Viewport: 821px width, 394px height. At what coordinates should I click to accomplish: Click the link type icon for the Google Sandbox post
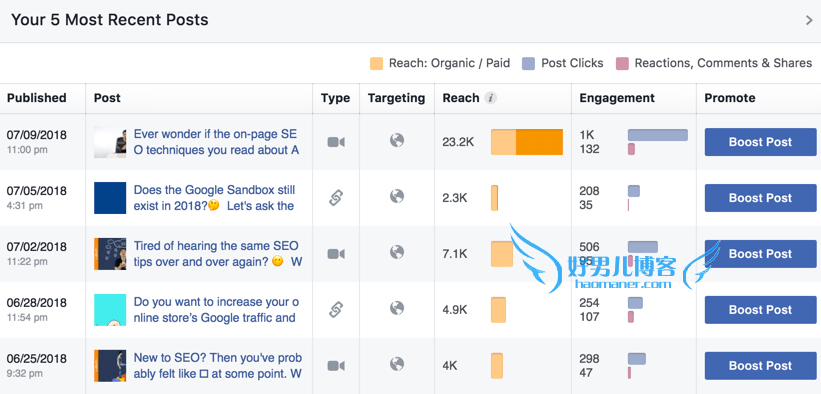[x=336, y=198]
